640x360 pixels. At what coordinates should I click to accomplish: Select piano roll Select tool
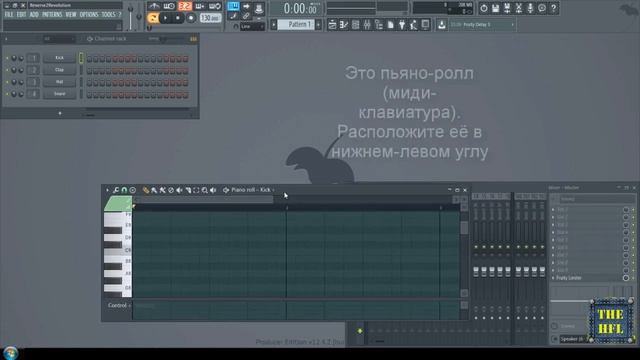pyautogui.click(x=196, y=190)
